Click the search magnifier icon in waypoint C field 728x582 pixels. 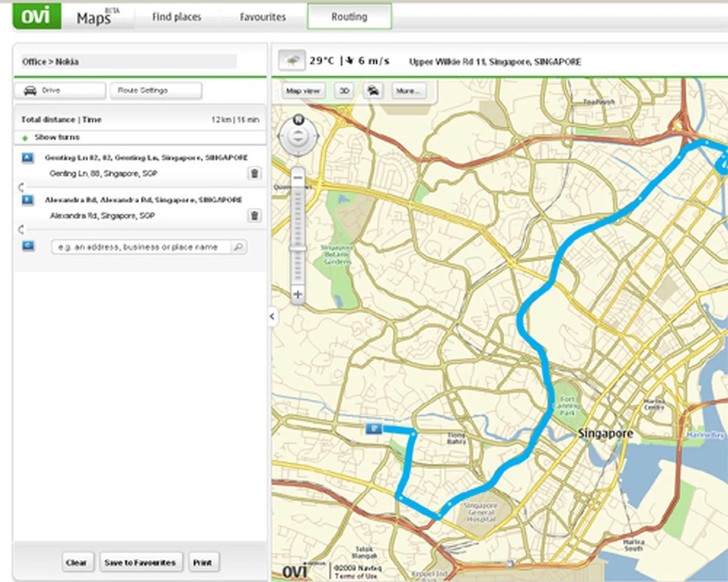238,247
